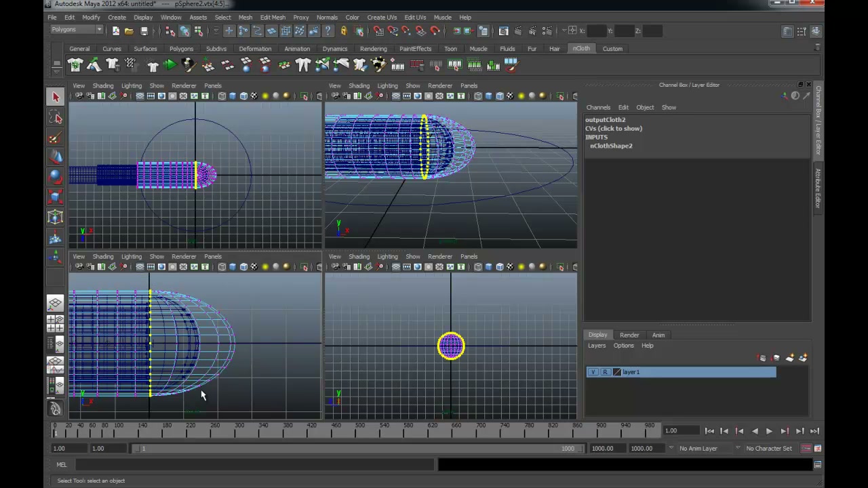Switch to the four view layout

pos(56,323)
